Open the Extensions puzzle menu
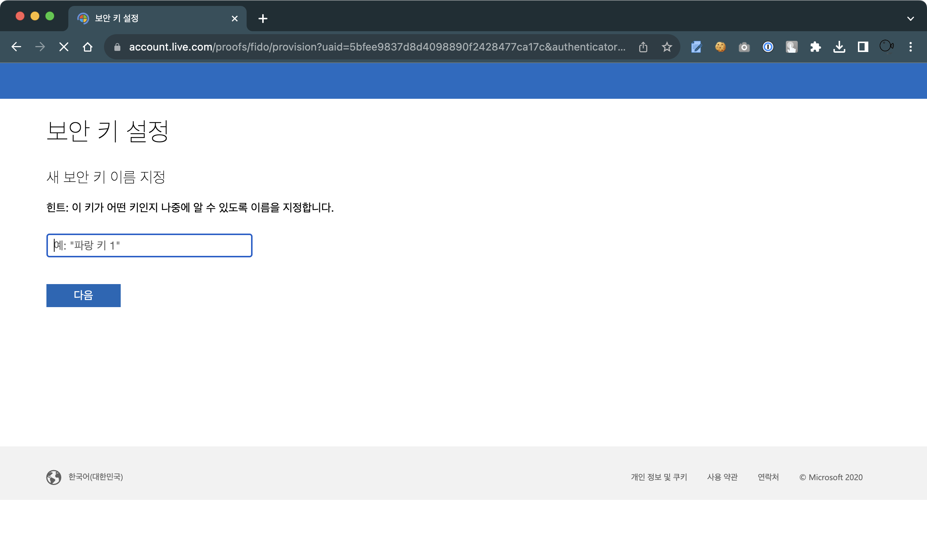 coord(815,47)
